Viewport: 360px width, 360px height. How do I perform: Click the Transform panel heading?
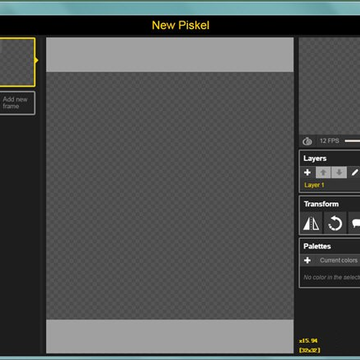pyautogui.click(x=321, y=204)
